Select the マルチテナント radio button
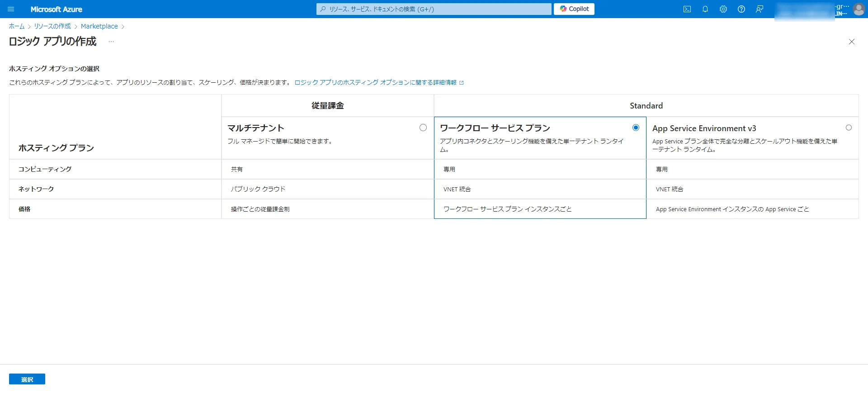868x393 pixels. click(423, 128)
